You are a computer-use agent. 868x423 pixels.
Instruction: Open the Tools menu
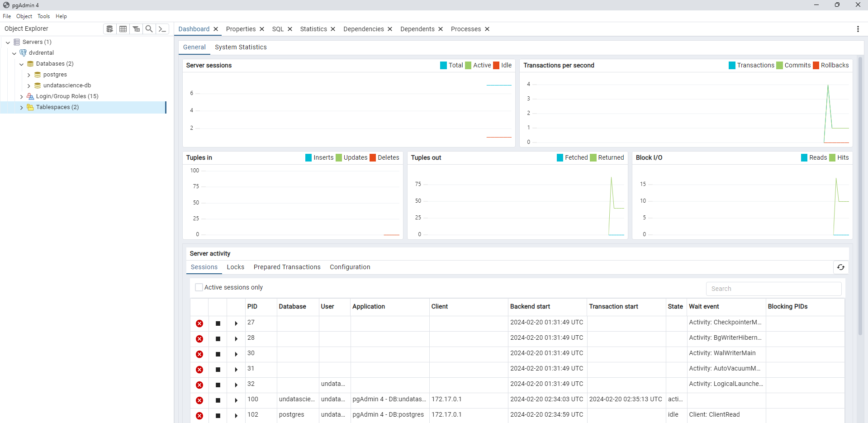coord(44,16)
